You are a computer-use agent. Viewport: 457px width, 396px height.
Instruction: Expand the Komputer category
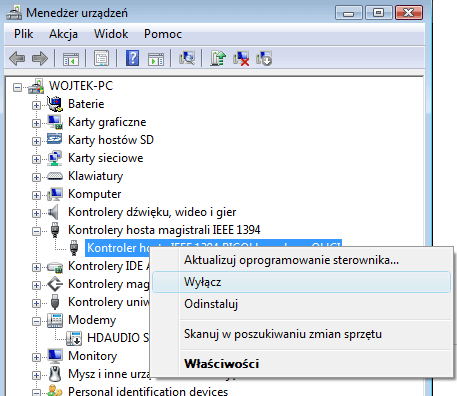pyautogui.click(x=36, y=196)
